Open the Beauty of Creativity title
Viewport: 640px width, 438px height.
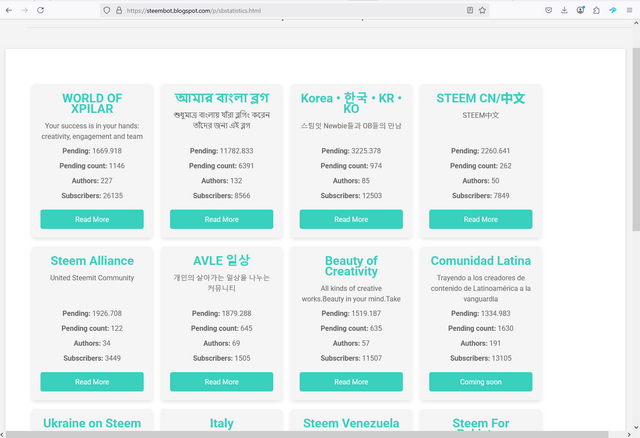(x=351, y=266)
